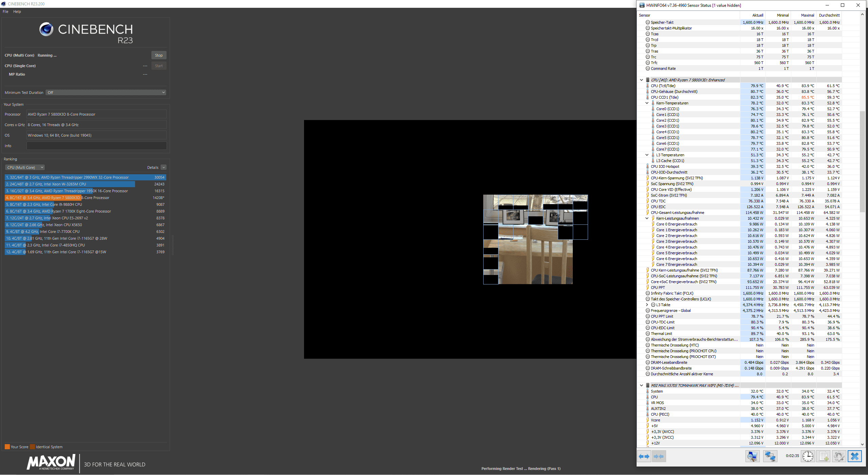Click circle icon beside Command Rate row
The height and width of the screenshot is (475, 868).
point(648,68)
